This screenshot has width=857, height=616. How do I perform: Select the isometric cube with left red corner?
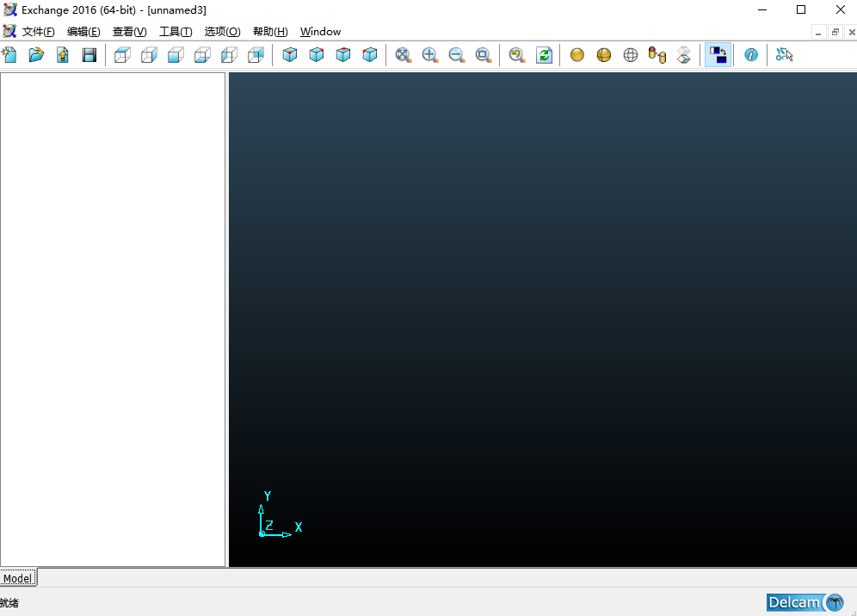[x=370, y=55]
